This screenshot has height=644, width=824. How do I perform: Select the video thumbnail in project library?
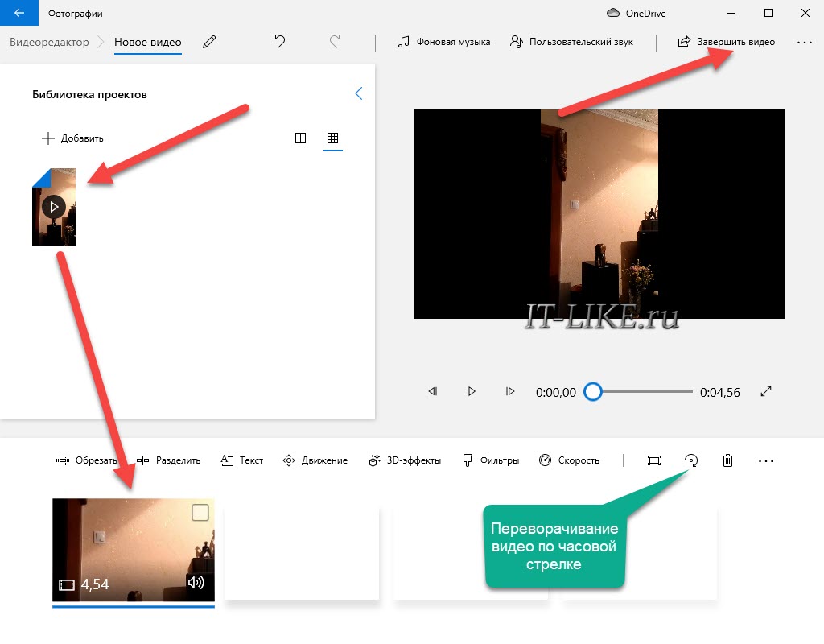point(54,207)
